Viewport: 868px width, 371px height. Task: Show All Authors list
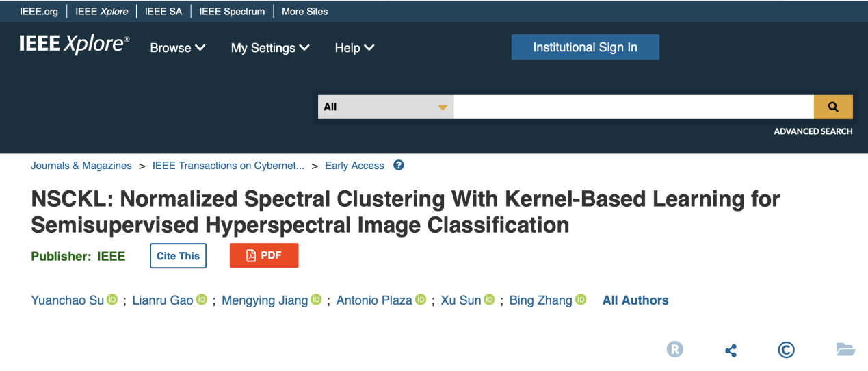pos(635,300)
